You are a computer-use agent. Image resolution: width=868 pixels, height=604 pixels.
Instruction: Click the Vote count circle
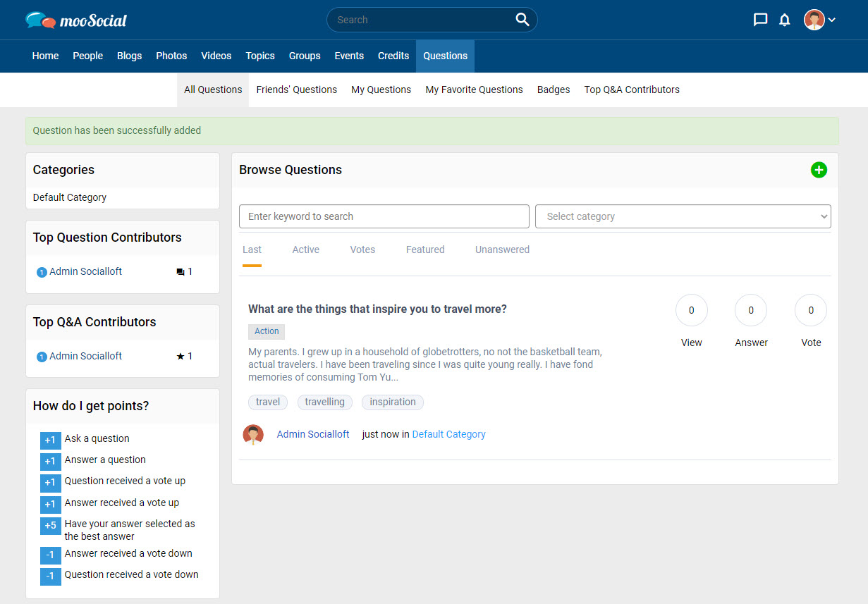[811, 310]
